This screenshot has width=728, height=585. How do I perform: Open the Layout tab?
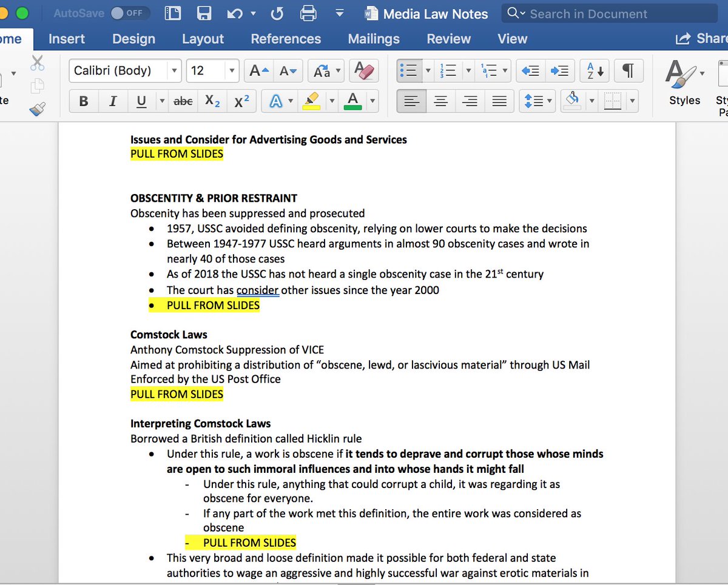tap(203, 39)
